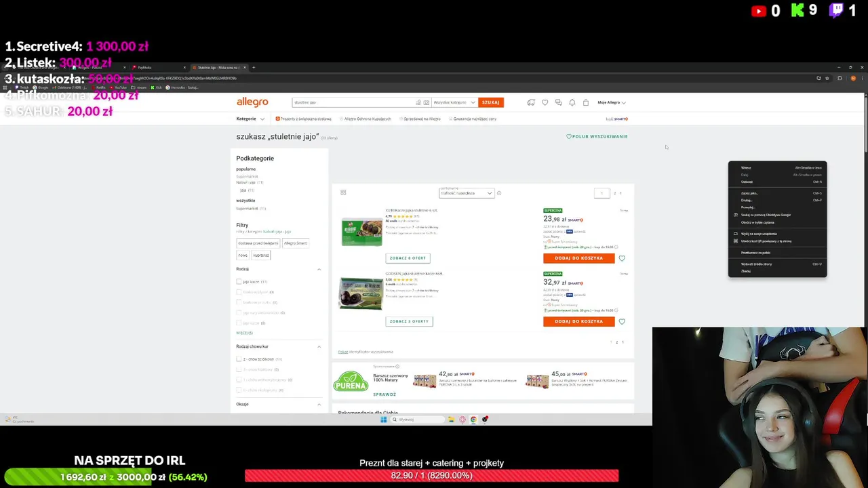Click PURENA sponsored logo
This screenshot has width=868, height=488.
point(351,382)
